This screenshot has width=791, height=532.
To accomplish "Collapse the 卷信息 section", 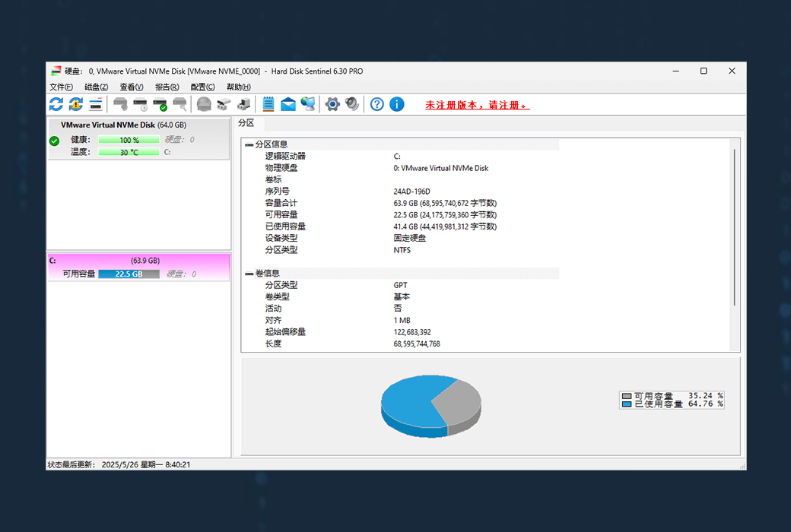I will [x=249, y=274].
